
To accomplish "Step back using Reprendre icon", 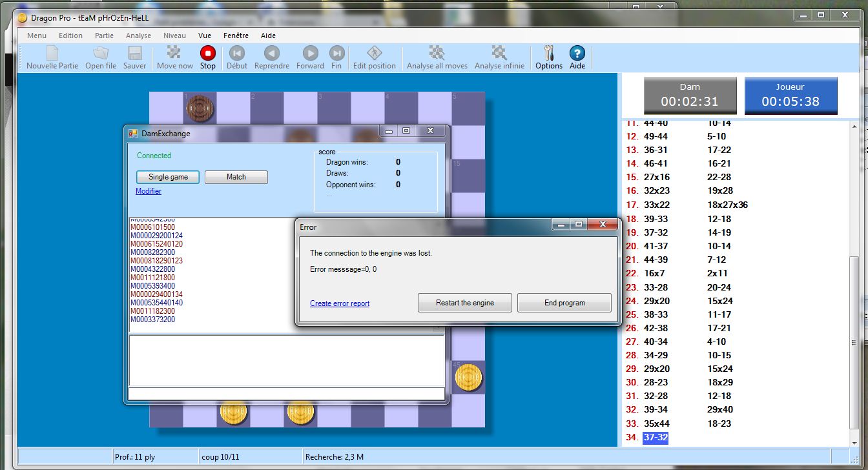I will click(272, 54).
